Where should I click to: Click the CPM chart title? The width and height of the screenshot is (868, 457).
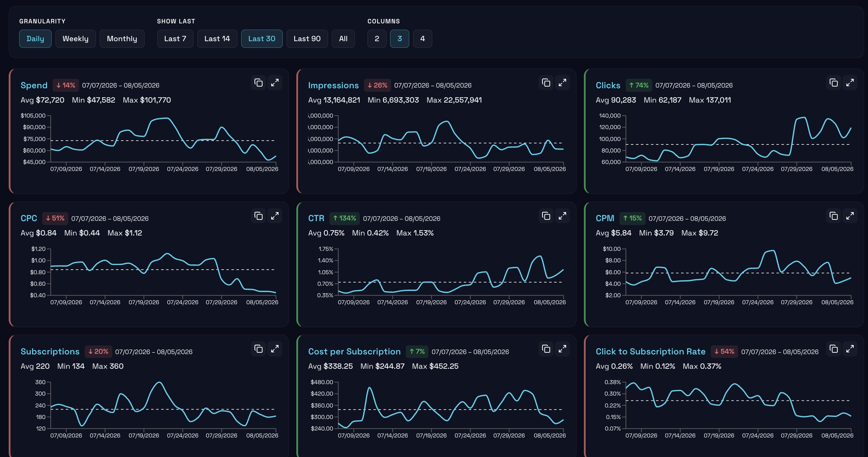(x=605, y=218)
